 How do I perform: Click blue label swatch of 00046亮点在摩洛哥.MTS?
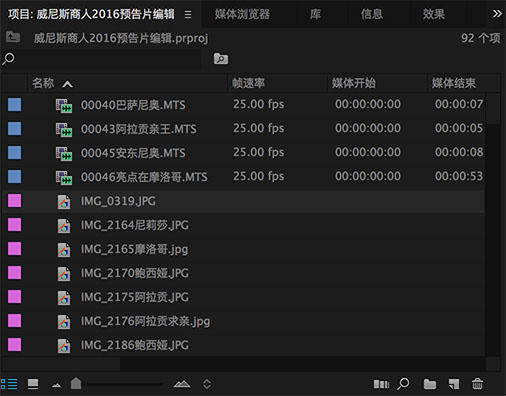pos(14,176)
